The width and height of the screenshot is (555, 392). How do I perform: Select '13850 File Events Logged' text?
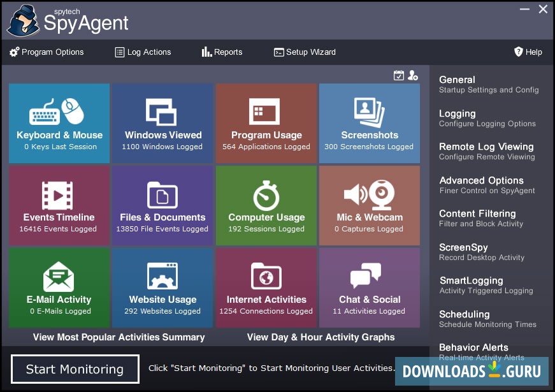[x=162, y=229]
